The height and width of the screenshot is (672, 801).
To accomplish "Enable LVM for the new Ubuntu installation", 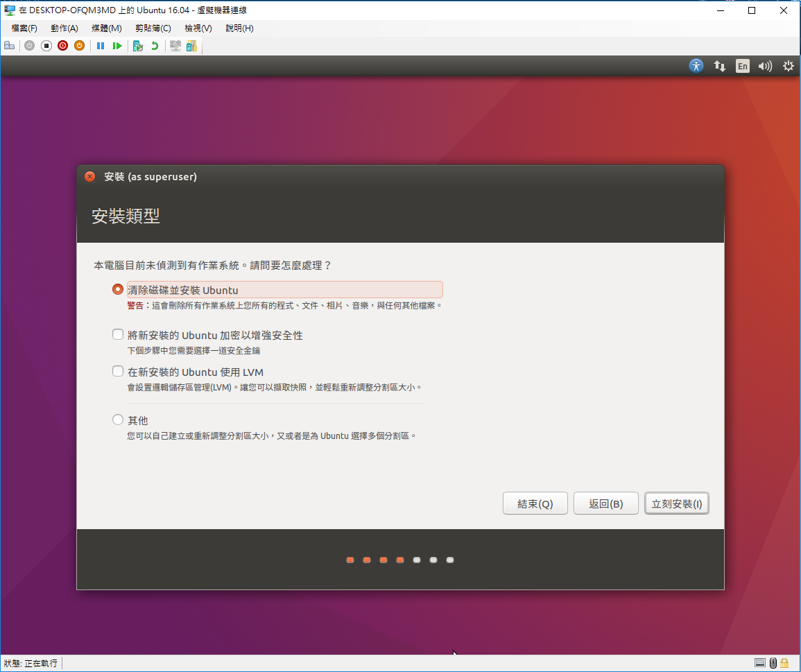I will [118, 371].
